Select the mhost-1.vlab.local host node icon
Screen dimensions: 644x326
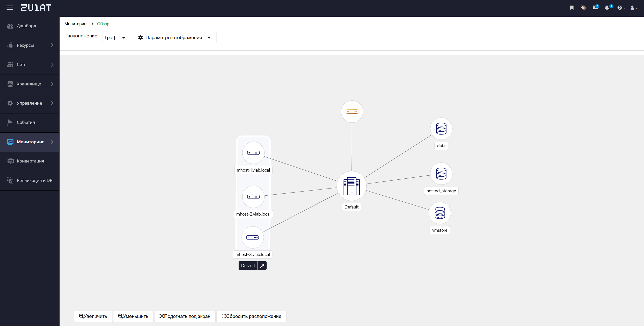coord(253,153)
